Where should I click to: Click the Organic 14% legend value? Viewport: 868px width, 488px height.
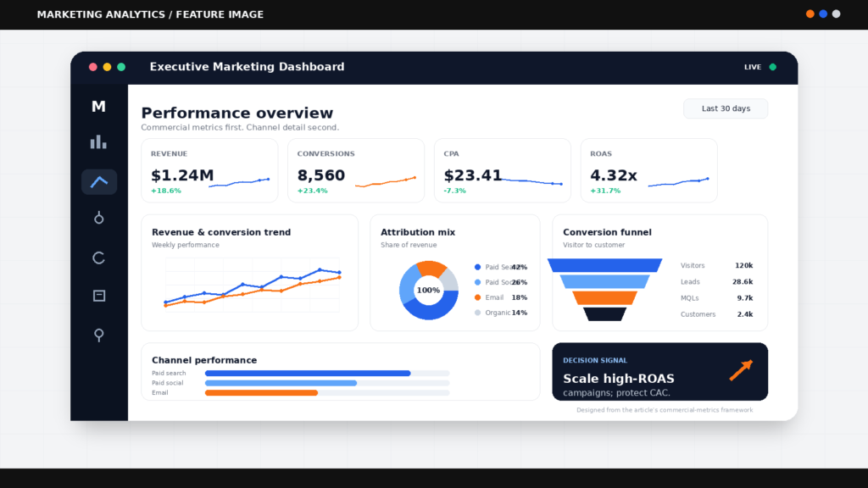pos(520,313)
